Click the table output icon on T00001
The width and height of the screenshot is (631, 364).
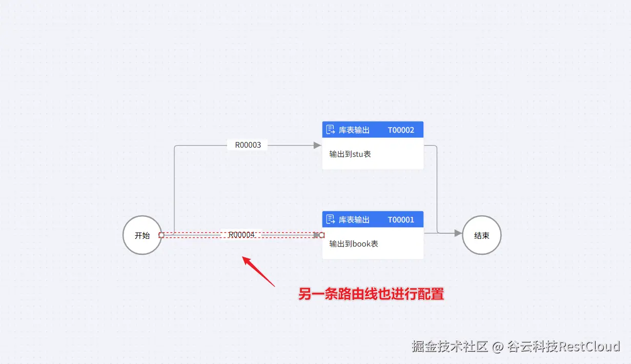[x=331, y=219]
